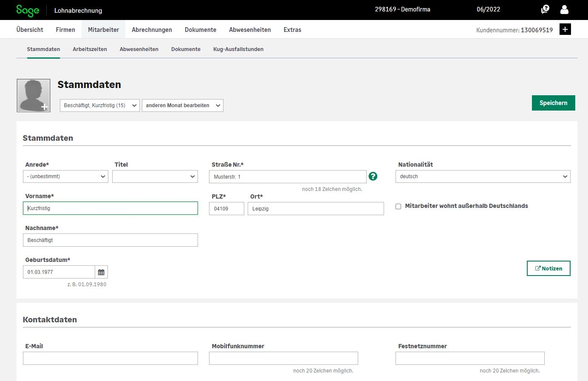Click the Sage logo

pyautogui.click(x=28, y=10)
